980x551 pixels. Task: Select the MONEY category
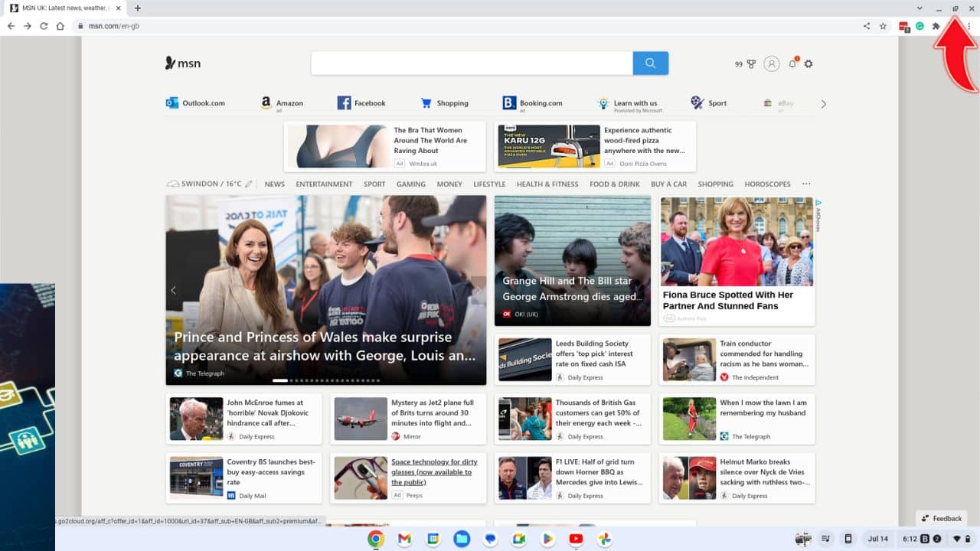point(449,184)
